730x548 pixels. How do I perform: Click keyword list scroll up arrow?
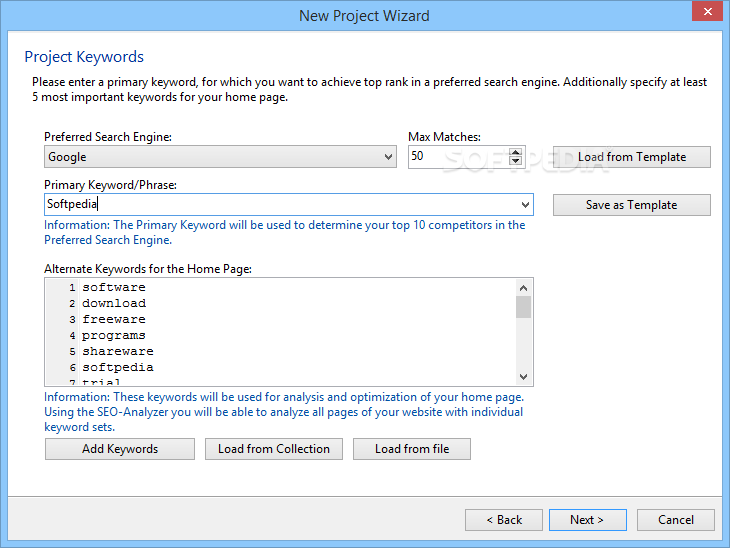point(523,288)
